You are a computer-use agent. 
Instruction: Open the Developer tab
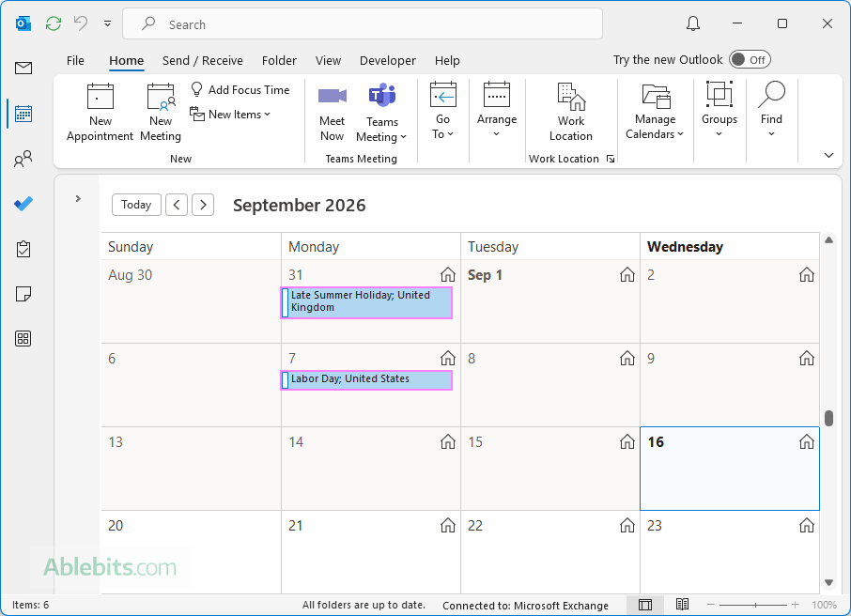[388, 60]
